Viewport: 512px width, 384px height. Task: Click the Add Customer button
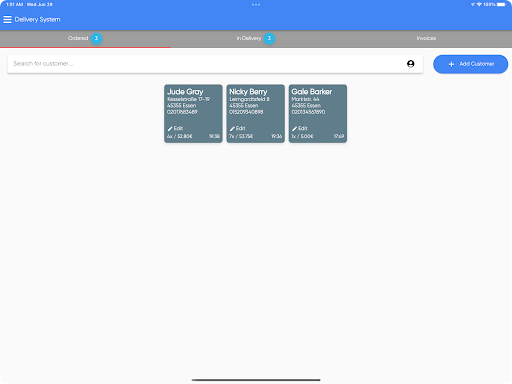tap(470, 64)
